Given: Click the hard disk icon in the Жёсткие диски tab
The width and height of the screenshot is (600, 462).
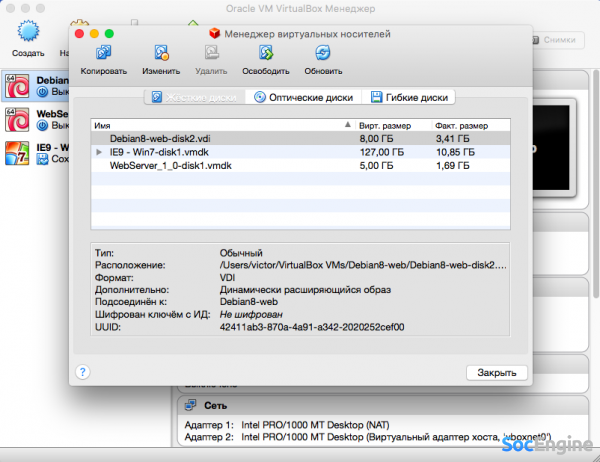Looking at the screenshot, I should (157, 97).
